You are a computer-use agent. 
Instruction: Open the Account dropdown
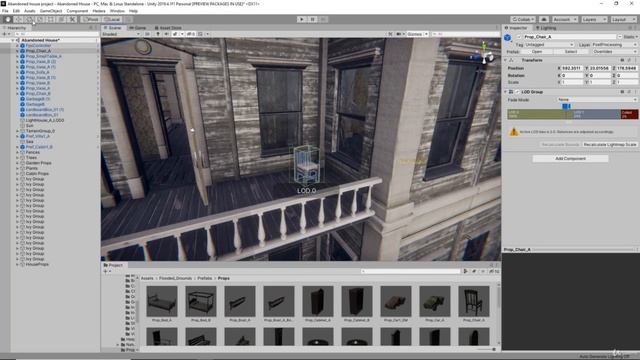564,19
